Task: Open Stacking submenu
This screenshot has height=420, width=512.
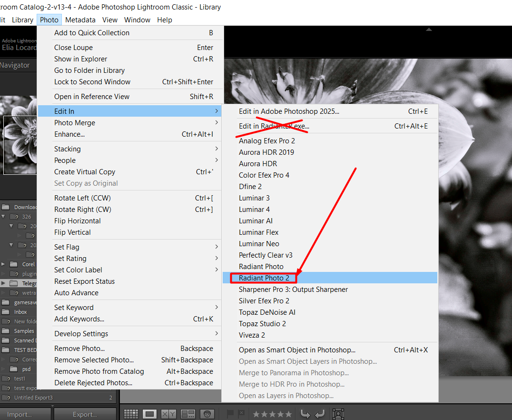Action: 129,149
